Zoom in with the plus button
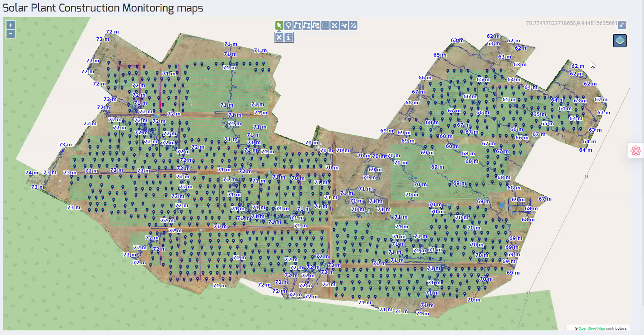The image size is (644, 335). pyautogui.click(x=10, y=25)
